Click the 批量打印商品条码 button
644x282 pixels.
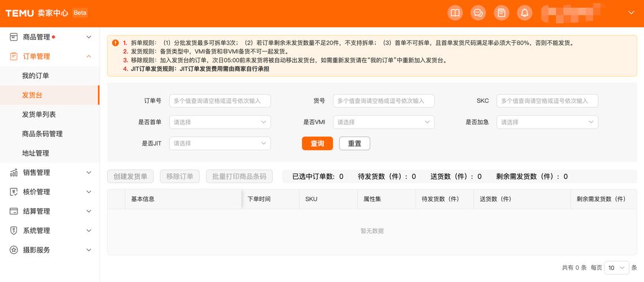(239, 177)
